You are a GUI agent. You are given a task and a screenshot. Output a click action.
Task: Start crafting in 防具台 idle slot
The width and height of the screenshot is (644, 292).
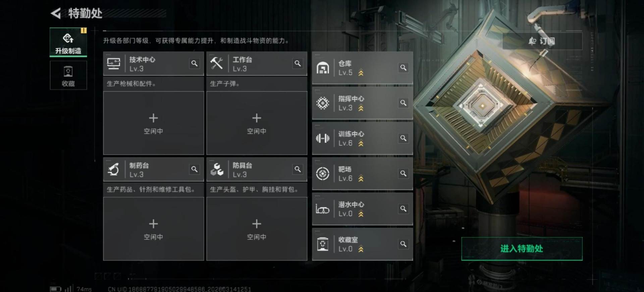pos(257,229)
